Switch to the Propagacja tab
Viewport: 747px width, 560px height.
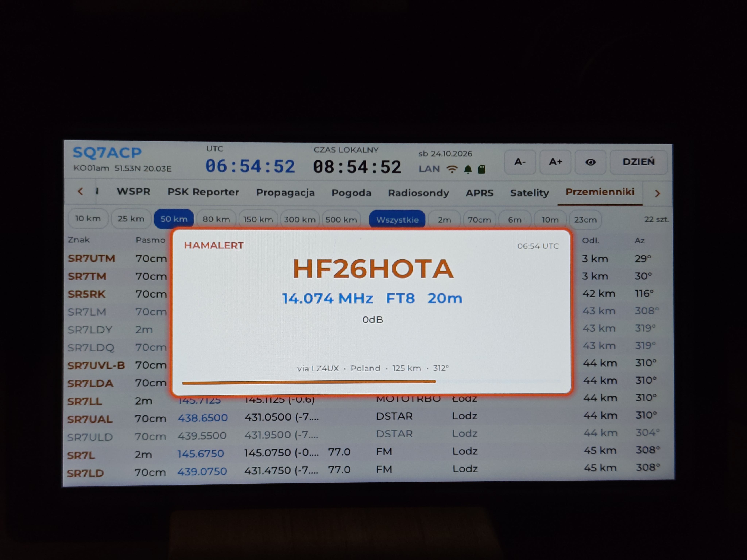[x=285, y=192]
